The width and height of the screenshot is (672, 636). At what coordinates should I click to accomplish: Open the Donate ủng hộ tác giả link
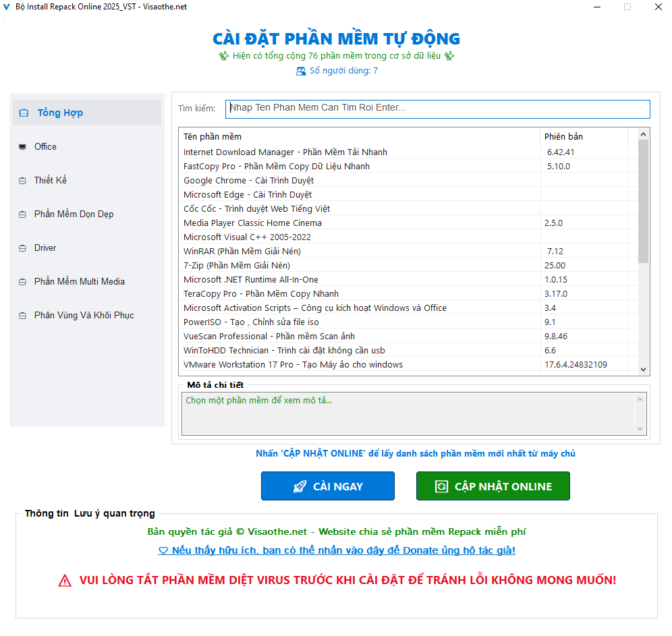click(337, 550)
